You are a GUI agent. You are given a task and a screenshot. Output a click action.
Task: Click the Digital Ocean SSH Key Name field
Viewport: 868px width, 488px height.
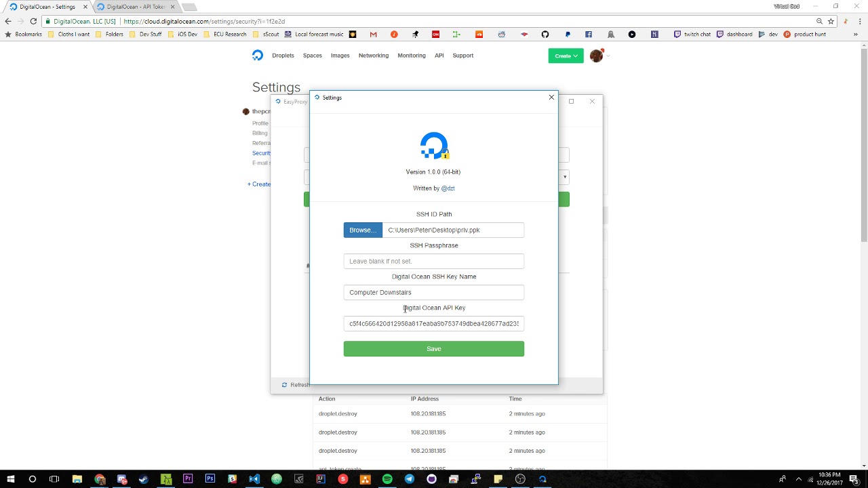[x=434, y=292]
